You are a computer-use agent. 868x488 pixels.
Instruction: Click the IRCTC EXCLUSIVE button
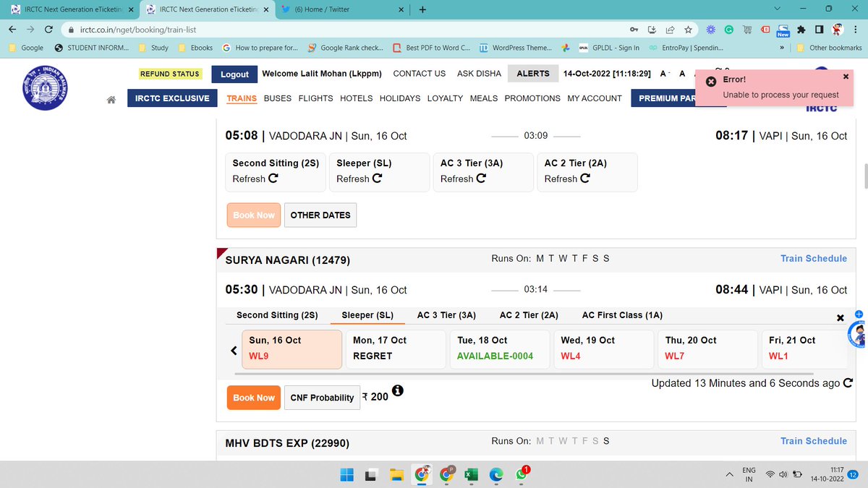coord(172,98)
